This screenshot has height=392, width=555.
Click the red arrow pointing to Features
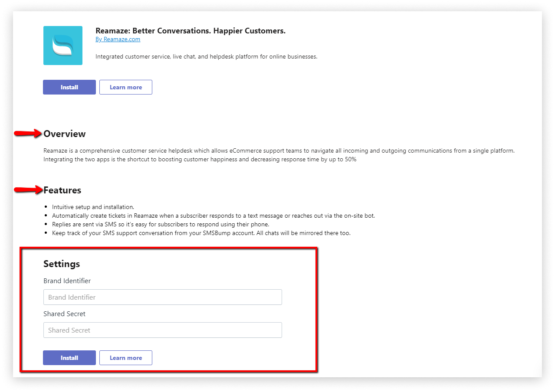[x=28, y=189]
